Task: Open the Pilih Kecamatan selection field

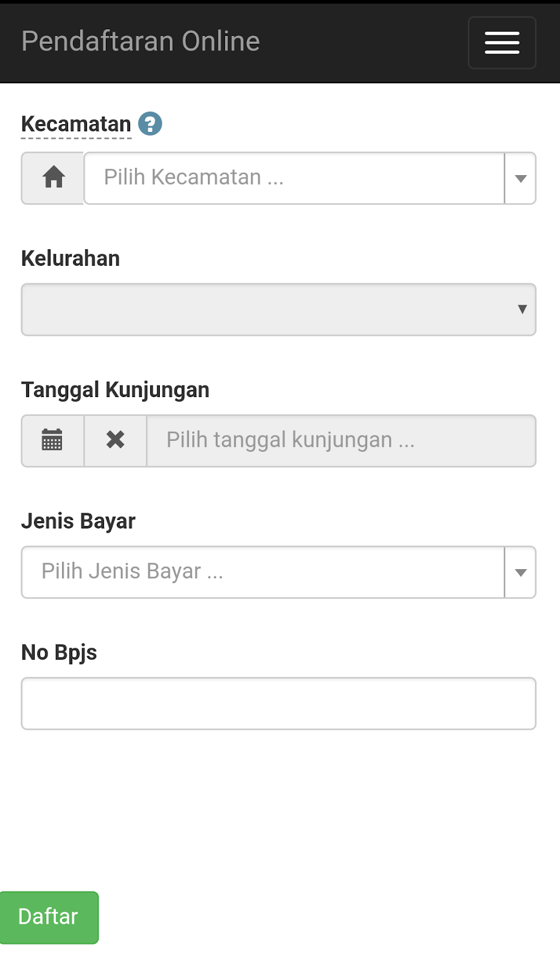Action: coord(294,178)
